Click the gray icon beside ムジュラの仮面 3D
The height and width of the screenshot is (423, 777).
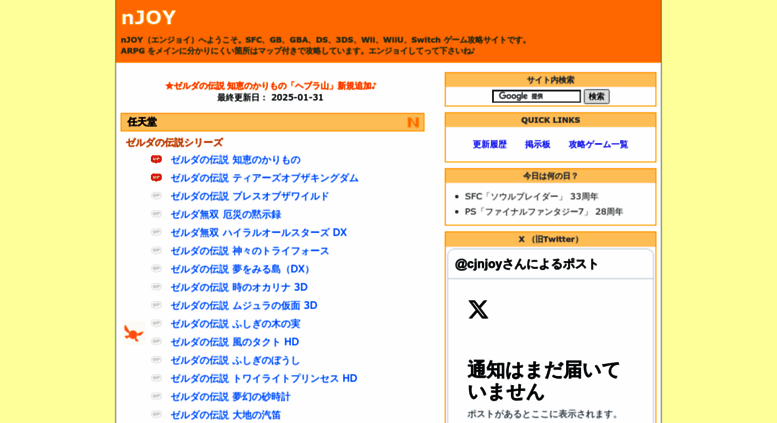pyautogui.click(x=156, y=305)
